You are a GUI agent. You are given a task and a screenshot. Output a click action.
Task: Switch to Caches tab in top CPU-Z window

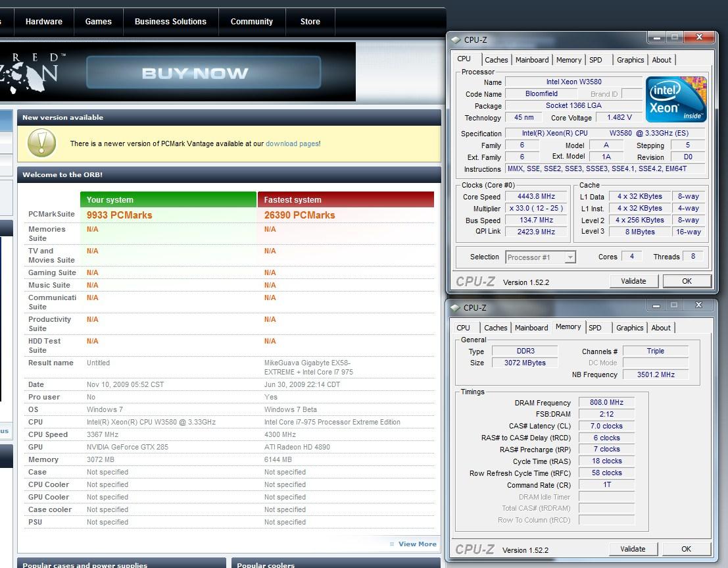pyautogui.click(x=496, y=60)
